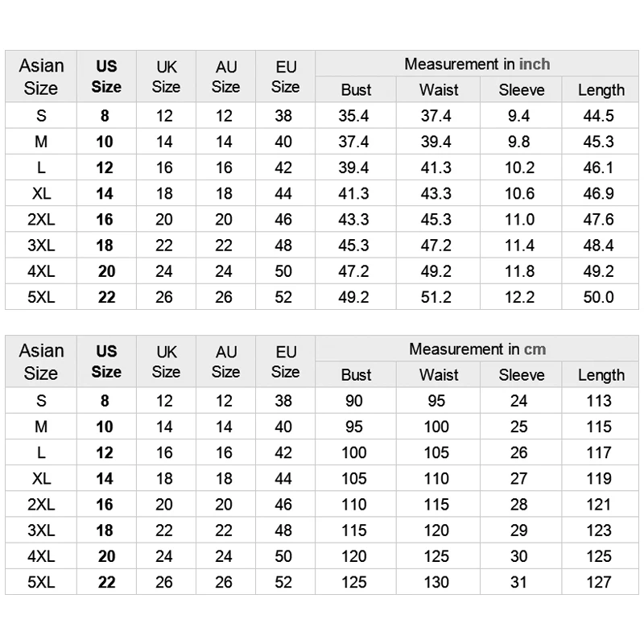Select "US Size" header in cm table
The height and width of the screenshot is (644, 644).
(106, 361)
